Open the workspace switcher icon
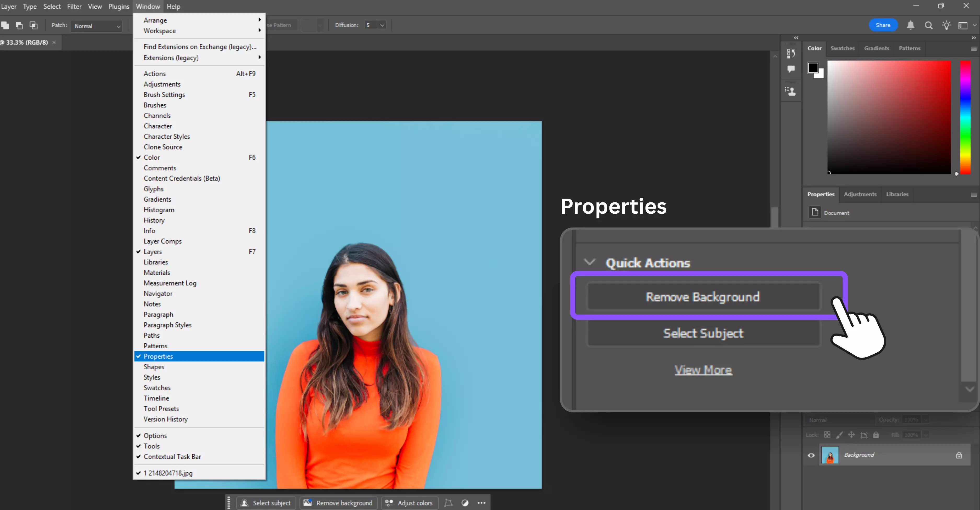Viewport: 980px width, 510px height. [963, 25]
